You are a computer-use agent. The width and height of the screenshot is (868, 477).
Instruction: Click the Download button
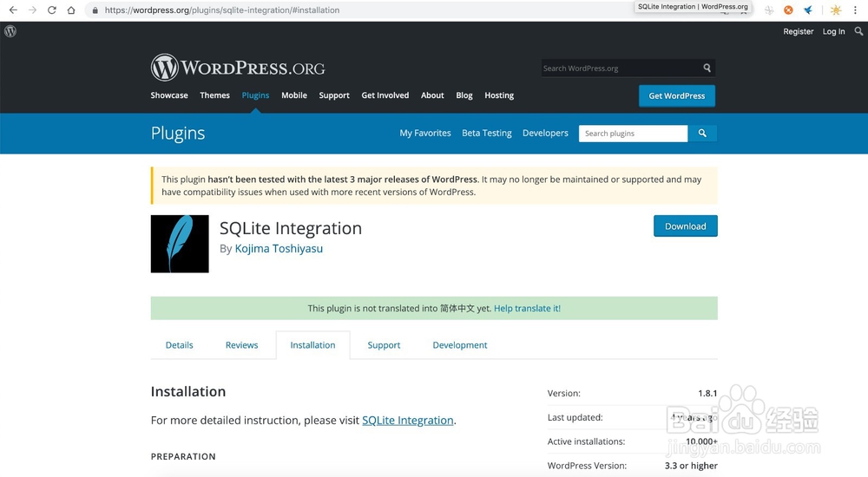(685, 226)
